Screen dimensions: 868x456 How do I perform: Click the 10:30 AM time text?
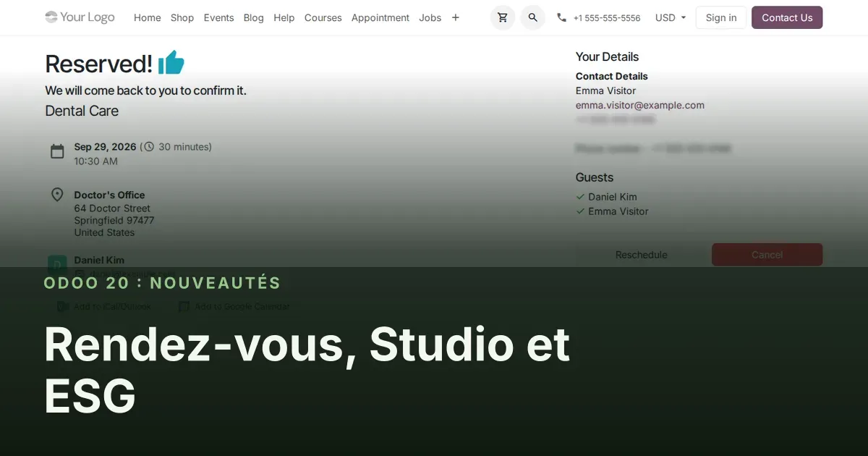pyautogui.click(x=95, y=161)
